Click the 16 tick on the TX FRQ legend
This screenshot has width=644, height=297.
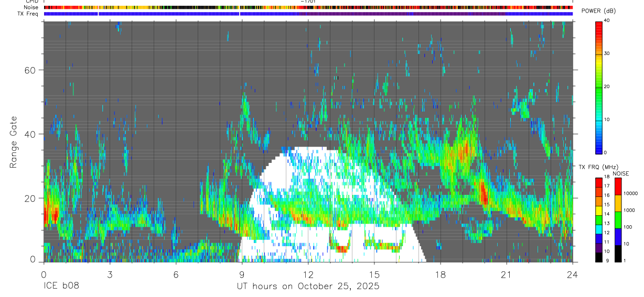[x=607, y=195]
